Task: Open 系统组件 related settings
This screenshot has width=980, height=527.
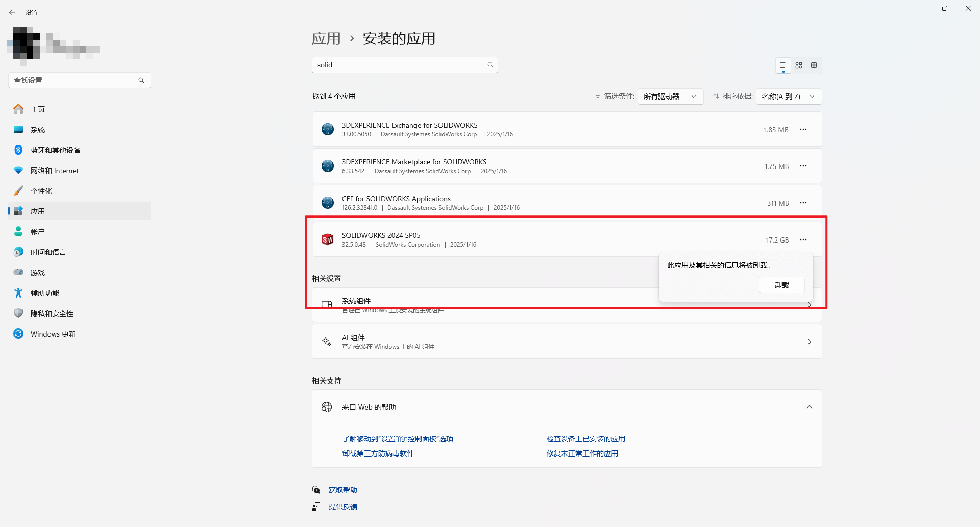Action: (567, 305)
